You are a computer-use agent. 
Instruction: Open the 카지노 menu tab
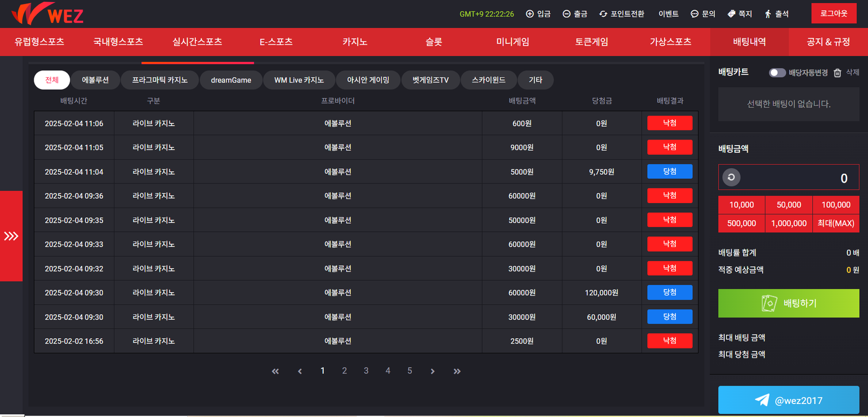pos(355,42)
